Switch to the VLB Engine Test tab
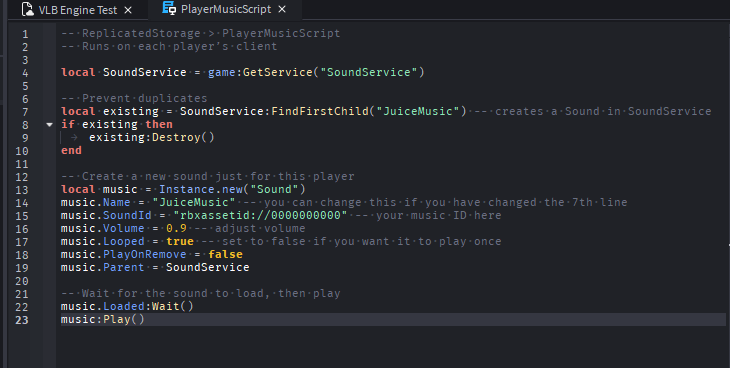Screen dimensions: 730x368 point(78,10)
